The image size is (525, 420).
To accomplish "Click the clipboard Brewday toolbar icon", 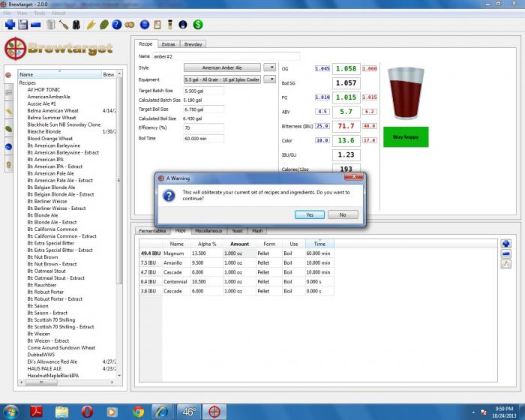I will point(157,25).
